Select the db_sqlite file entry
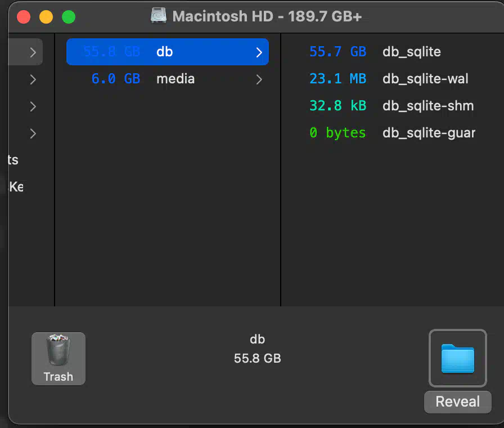Screen dimensions: 504x428 (x=411, y=52)
